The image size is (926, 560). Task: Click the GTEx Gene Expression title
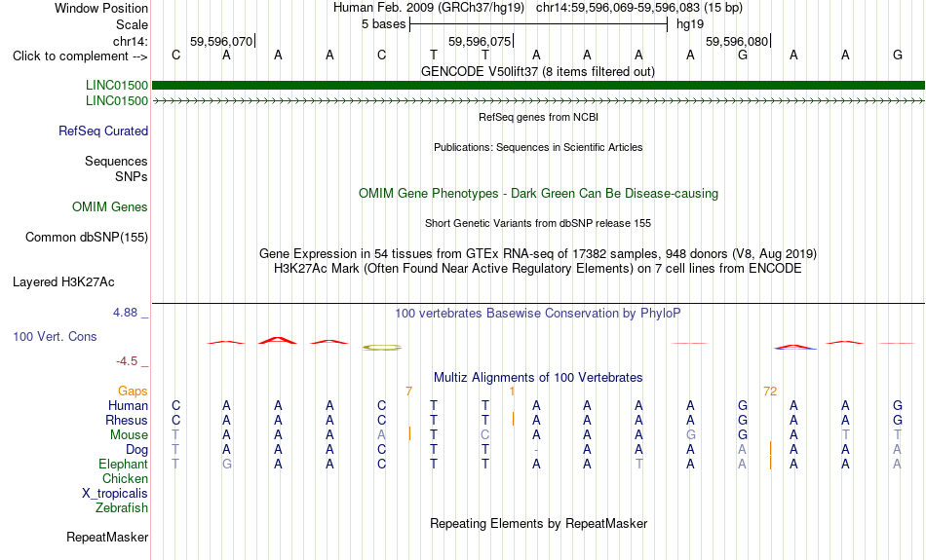538,254
